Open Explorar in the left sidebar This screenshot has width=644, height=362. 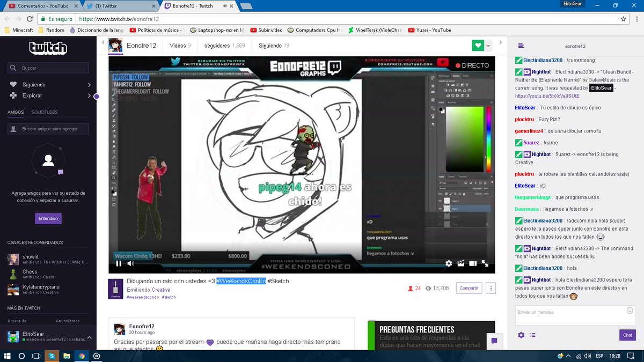(x=32, y=95)
